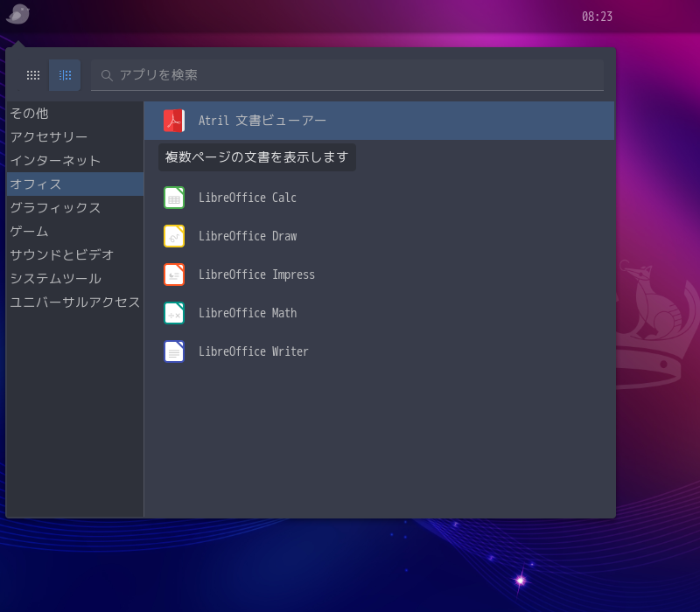The height and width of the screenshot is (612, 700).
Task: Click the アプリを検索 search field
Action: (x=347, y=75)
